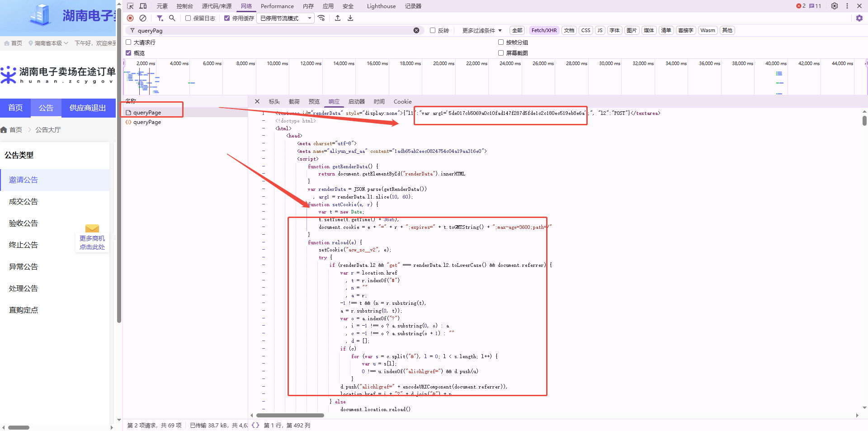Uncheck the 概览 checkbox
Image resolution: width=868 pixels, height=431 pixels.
pyautogui.click(x=128, y=53)
